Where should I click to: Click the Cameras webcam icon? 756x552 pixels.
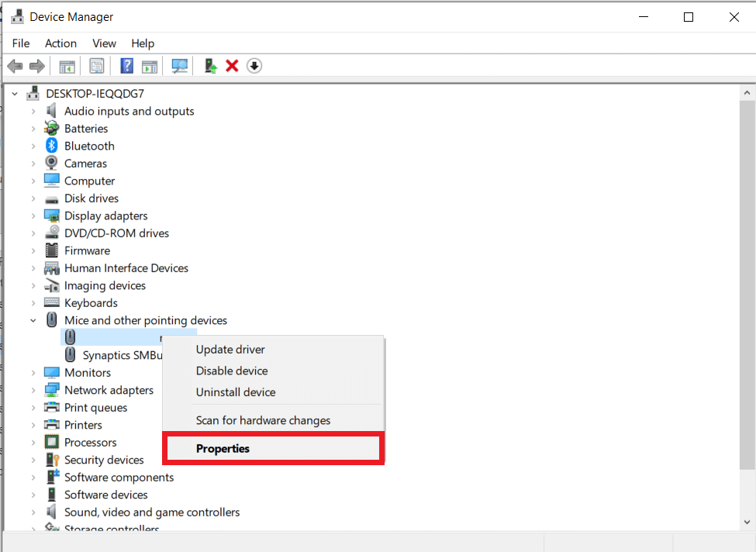pyautogui.click(x=51, y=163)
